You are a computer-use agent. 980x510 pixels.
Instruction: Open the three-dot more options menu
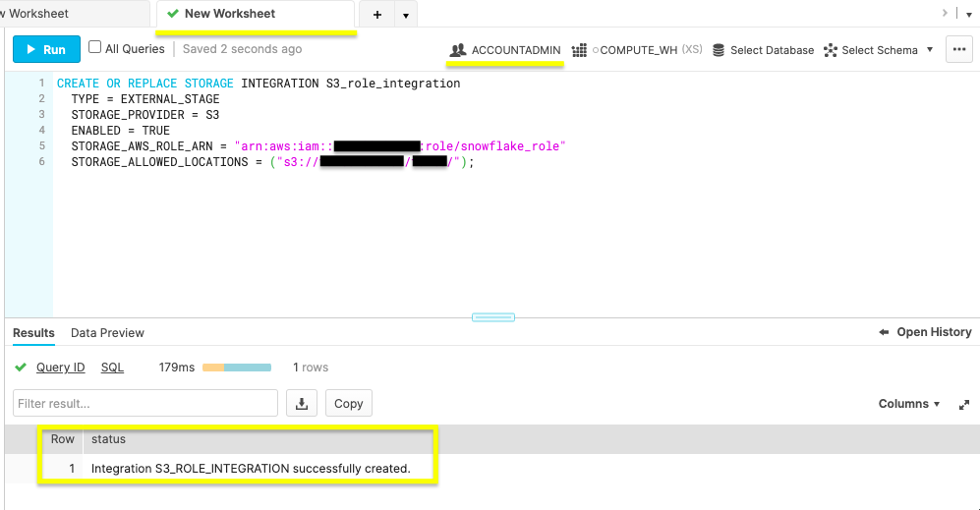959,49
